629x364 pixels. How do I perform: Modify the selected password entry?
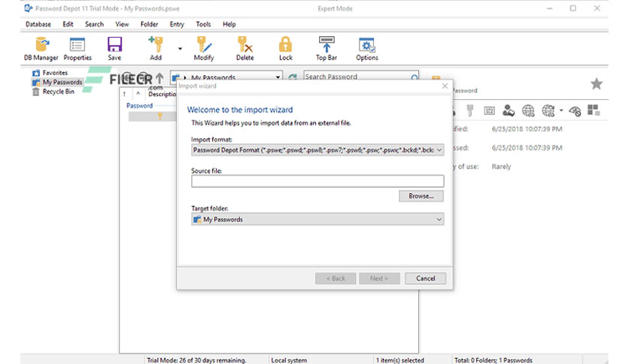click(204, 48)
